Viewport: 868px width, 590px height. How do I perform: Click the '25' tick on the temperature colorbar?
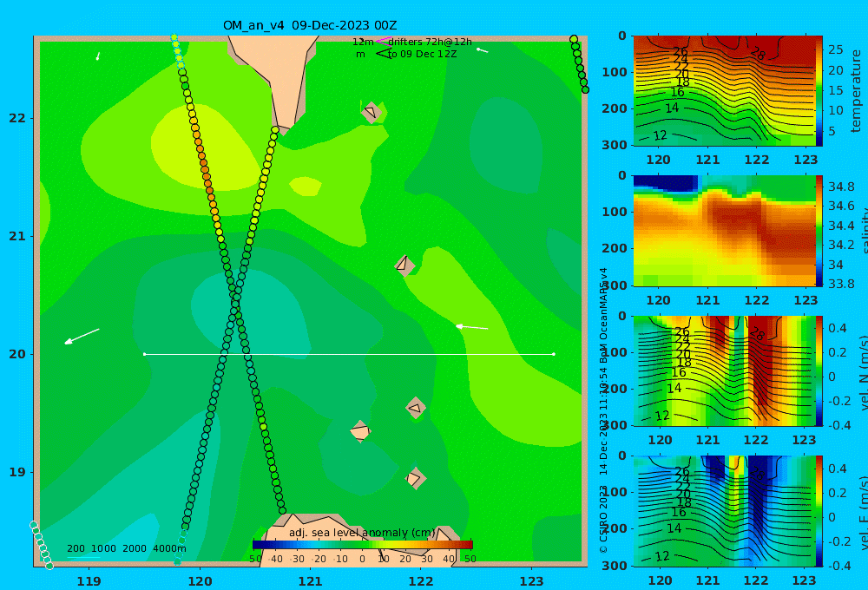pos(836,49)
